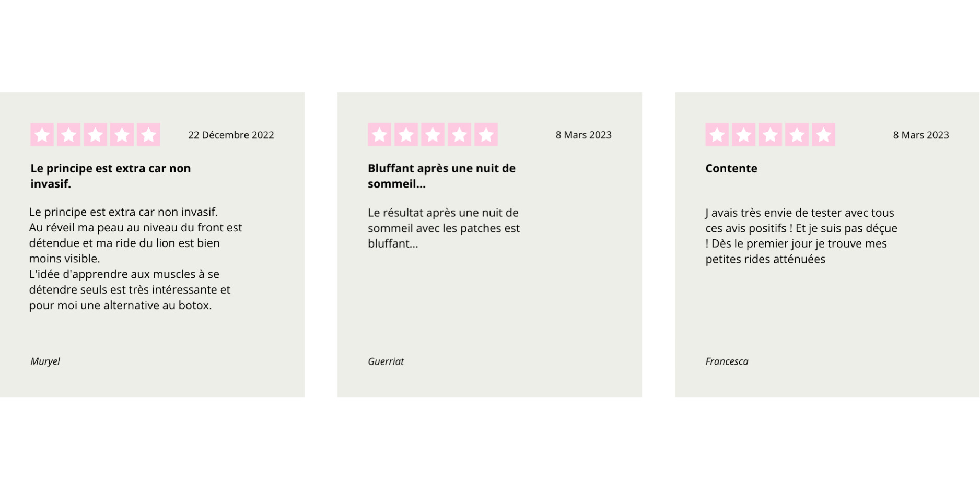Click first star in Francesca's review
The height and width of the screenshot is (490, 980).
pyautogui.click(x=717, y=135)
